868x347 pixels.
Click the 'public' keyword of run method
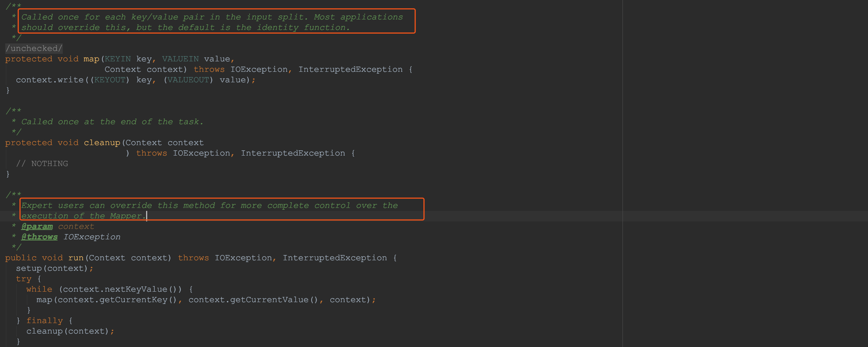[x=21, y=258]
